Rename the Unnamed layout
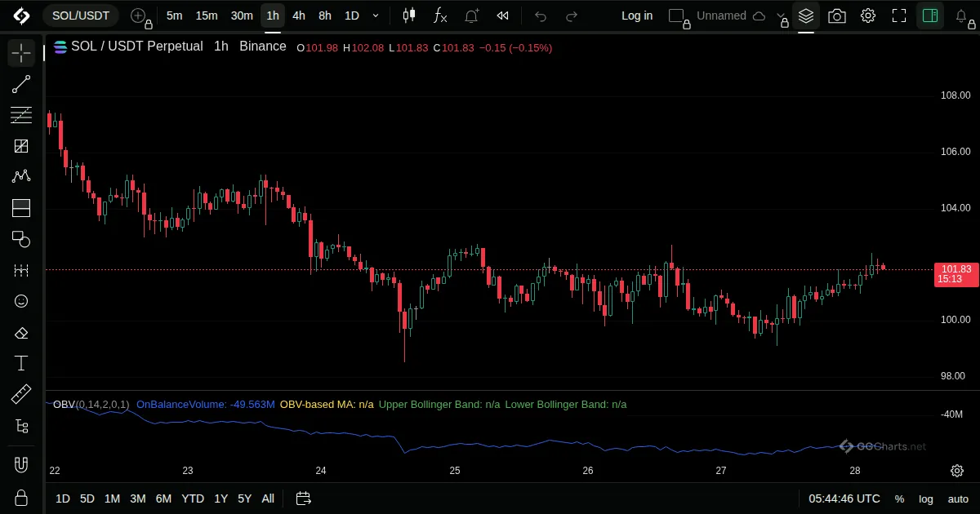The width and height of the screenshot is (980, 514). tap(721, 16)
